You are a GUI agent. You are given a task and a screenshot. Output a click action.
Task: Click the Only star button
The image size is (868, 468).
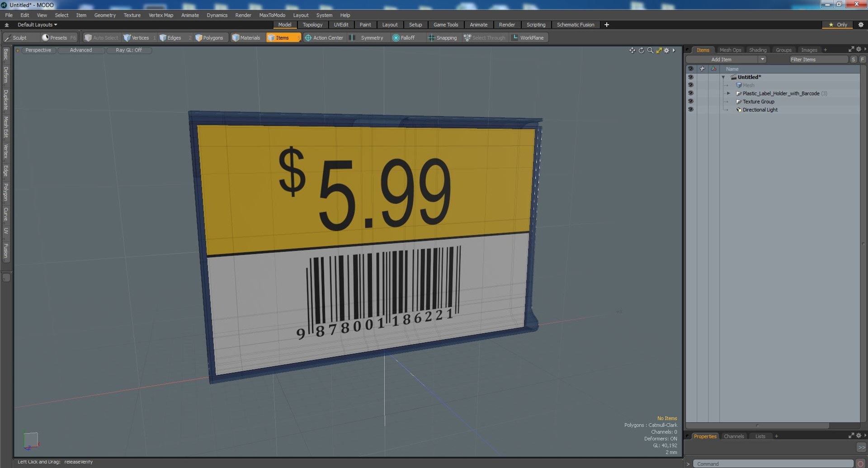(x=838, y=25)
